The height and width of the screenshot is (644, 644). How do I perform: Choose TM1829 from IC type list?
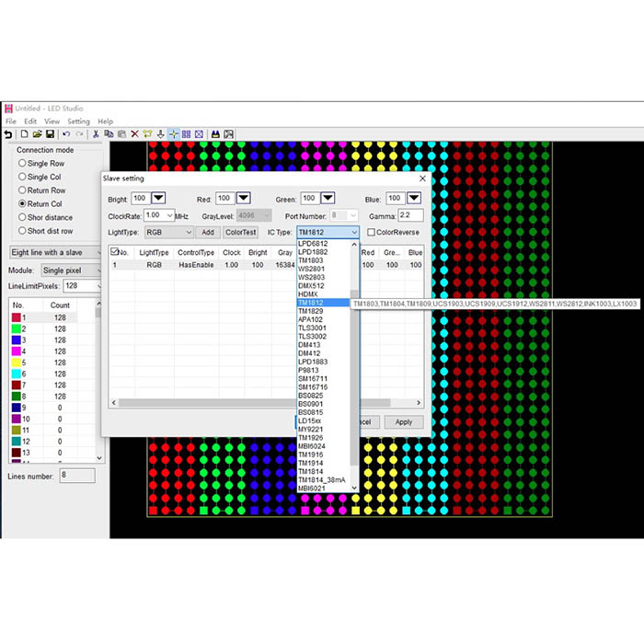click(323, 311)
